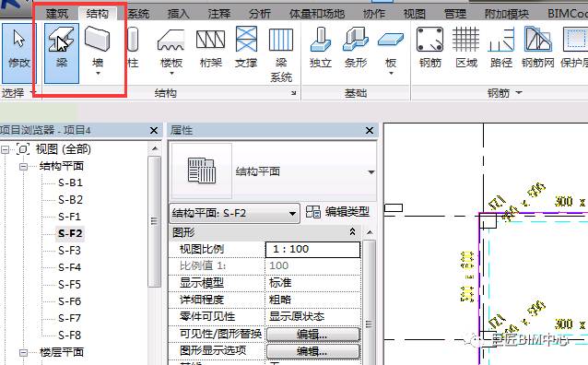This screenshot has width=588, height=365.
Task: Open the 附加模块 ribbon tab
Action: point(507,14)
